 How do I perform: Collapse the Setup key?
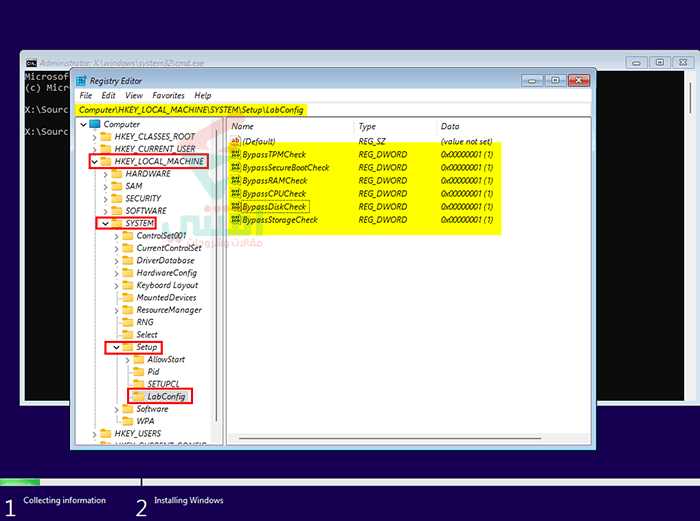(117, 347)
